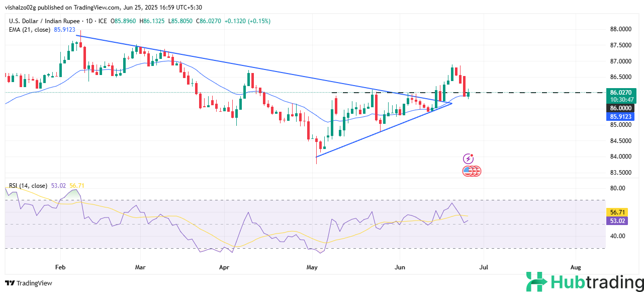
Task: Click the blue 85.9123 EMA price label
Action: point(620,116)
